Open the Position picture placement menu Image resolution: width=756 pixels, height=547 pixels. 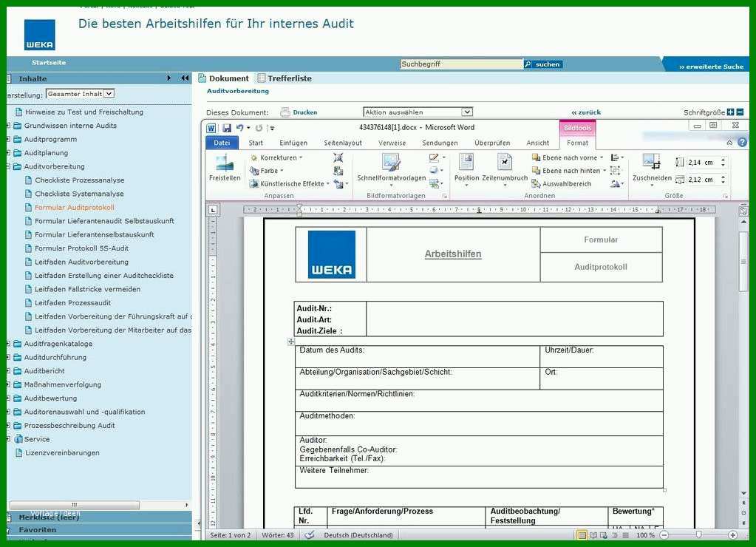click(x=466, y=169)
